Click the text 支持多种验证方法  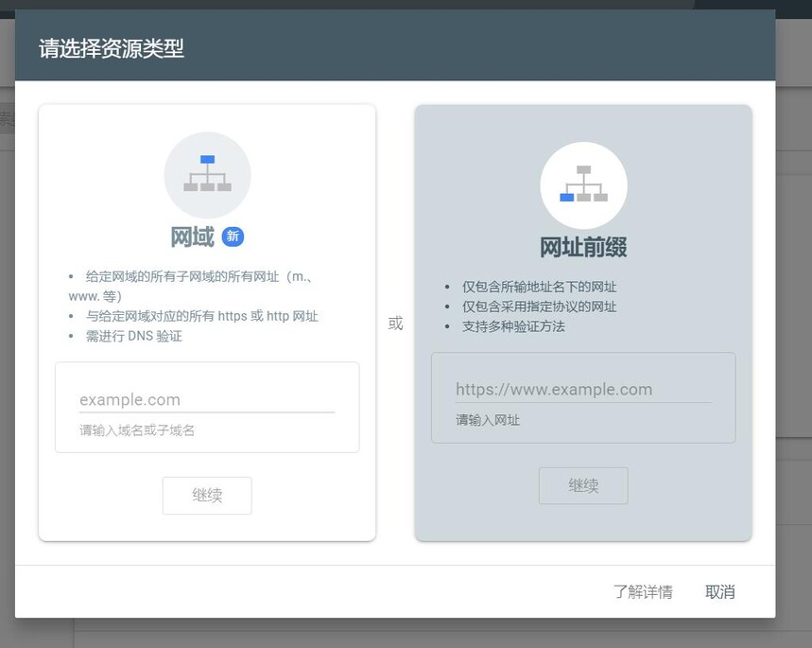tap(513, 326)
